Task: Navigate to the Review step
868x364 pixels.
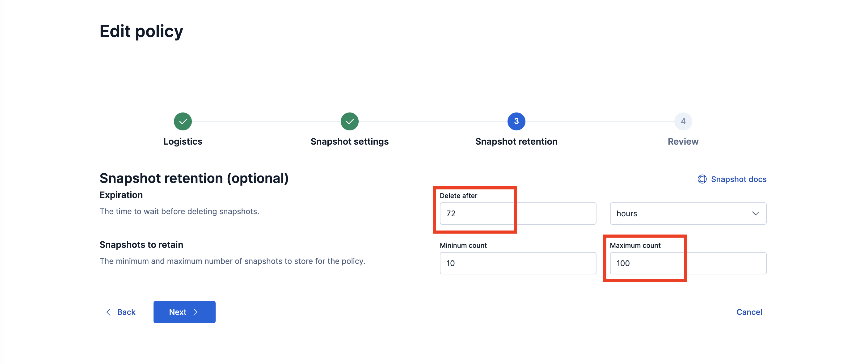Action: pos(683,141)
